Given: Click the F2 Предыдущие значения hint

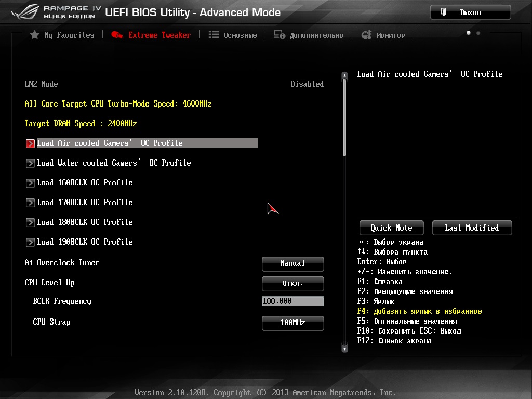Looking at the screenshot, I should [x=405, y=291].
